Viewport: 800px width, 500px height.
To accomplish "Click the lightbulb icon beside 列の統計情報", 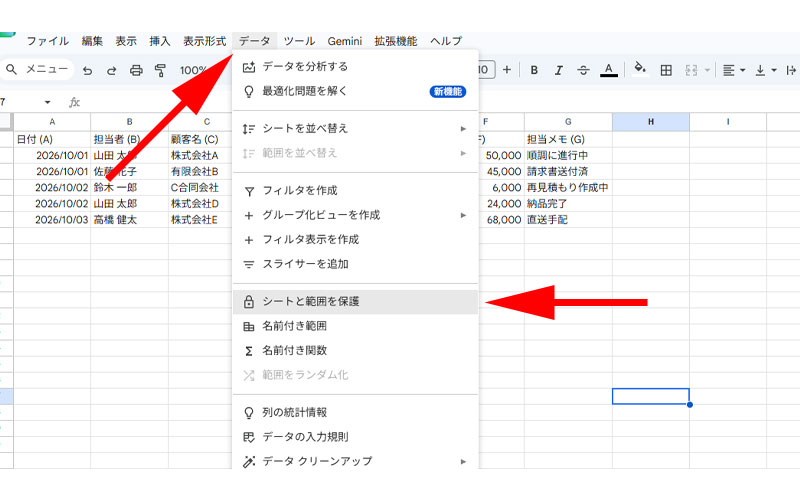I will 248,413.
